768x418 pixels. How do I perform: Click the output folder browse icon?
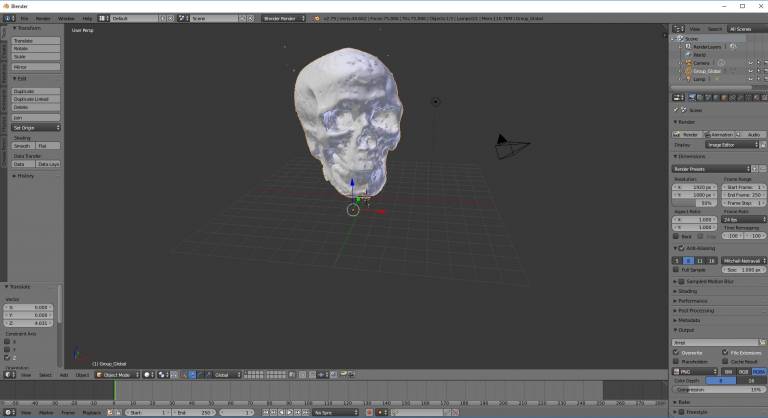click(761, 342)
